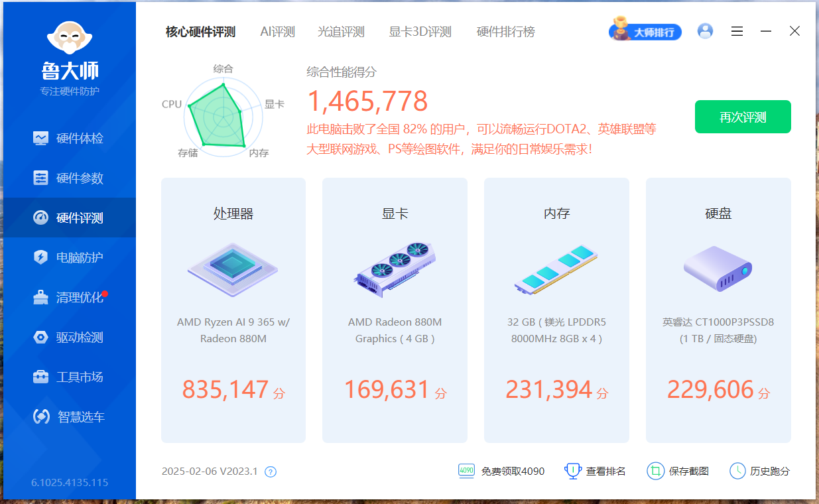Click the 硬盘 card title
This screenshot has width=819, height=504.
(718, 214)
